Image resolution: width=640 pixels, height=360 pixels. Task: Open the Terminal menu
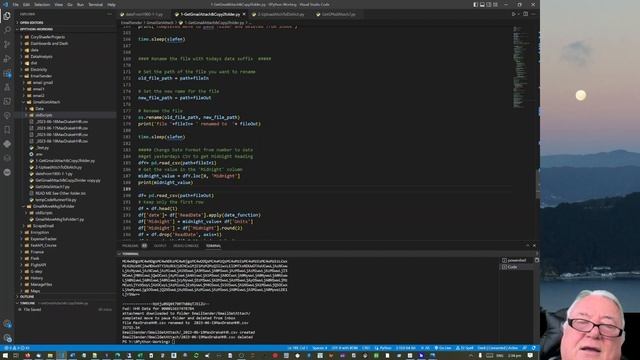(x=96, y=4)
